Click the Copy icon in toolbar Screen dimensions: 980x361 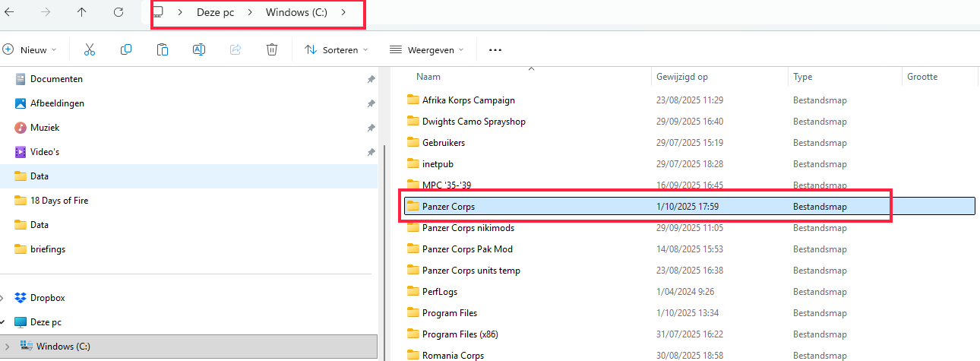(126, 49)
